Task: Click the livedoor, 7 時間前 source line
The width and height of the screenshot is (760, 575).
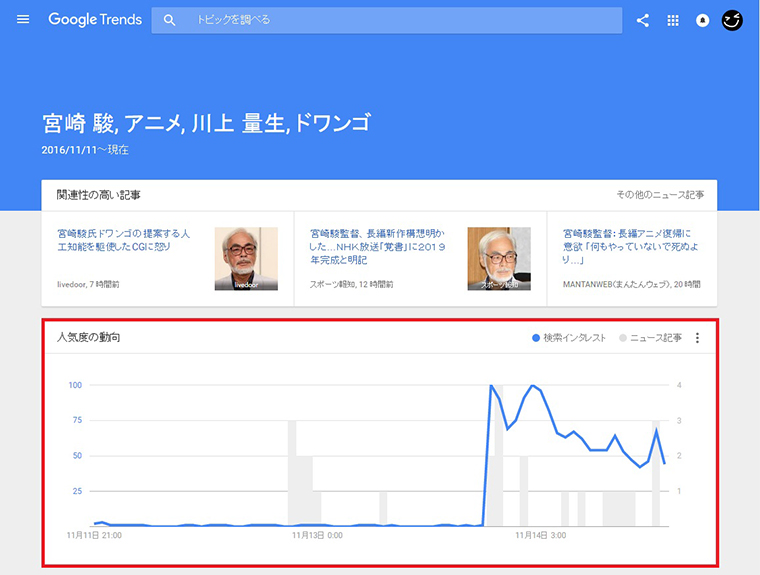Action: (x=88, y=285)
